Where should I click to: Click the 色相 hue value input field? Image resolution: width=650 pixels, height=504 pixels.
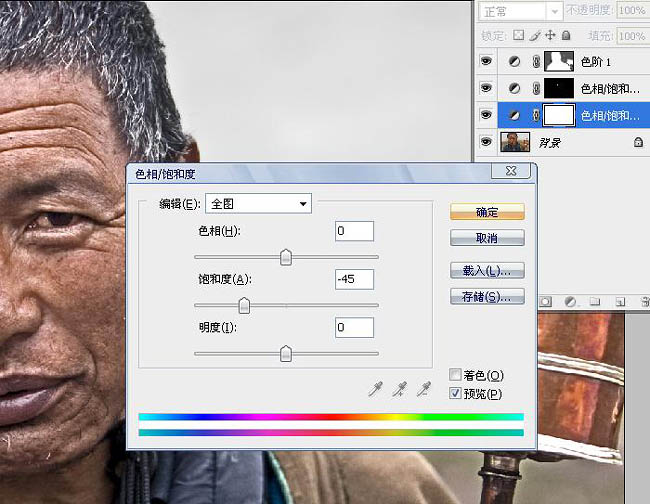pos(354,231)
